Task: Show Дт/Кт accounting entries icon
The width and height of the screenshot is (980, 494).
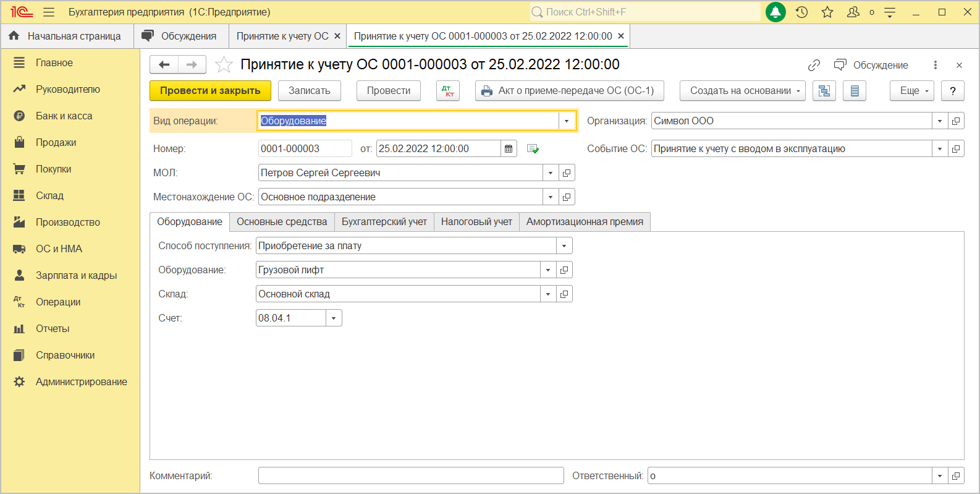Action: [x=448, y=91]
